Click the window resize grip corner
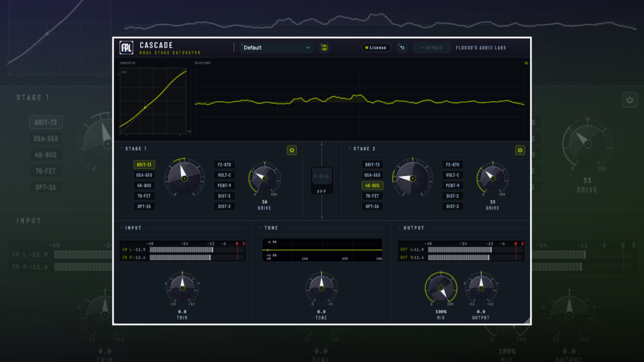The height and width of the screenshot is (362, 644). pyautogui.click(x=528, y=321)
